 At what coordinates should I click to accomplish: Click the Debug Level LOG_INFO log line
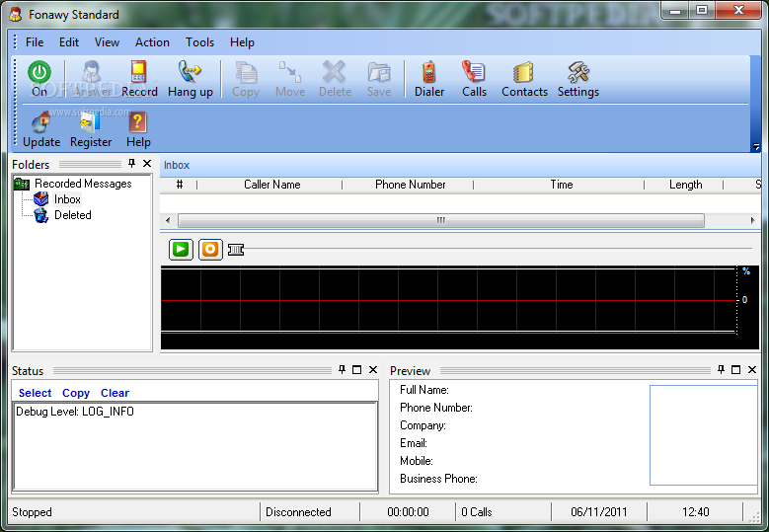tap(75, 412)
